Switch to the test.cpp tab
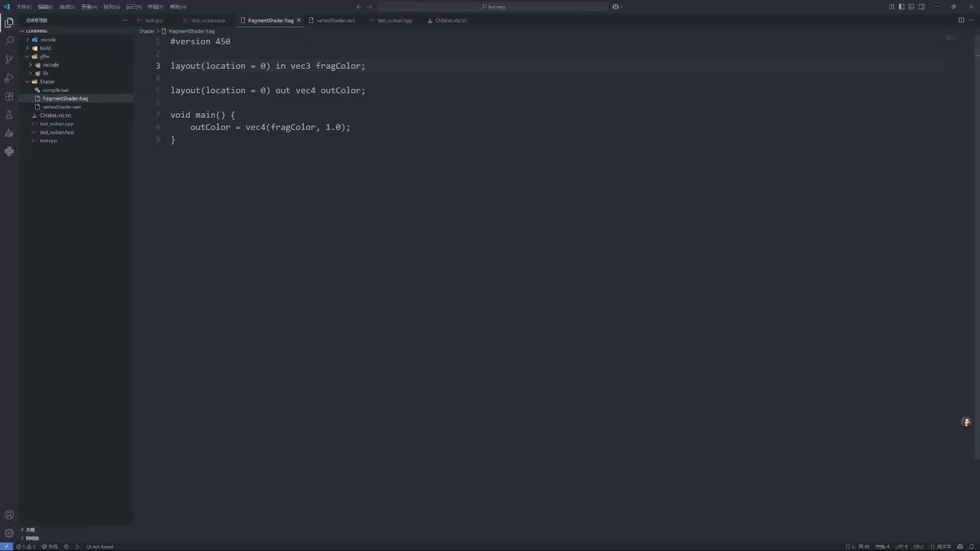The image size is (980, 551). [x=154, y=21]
